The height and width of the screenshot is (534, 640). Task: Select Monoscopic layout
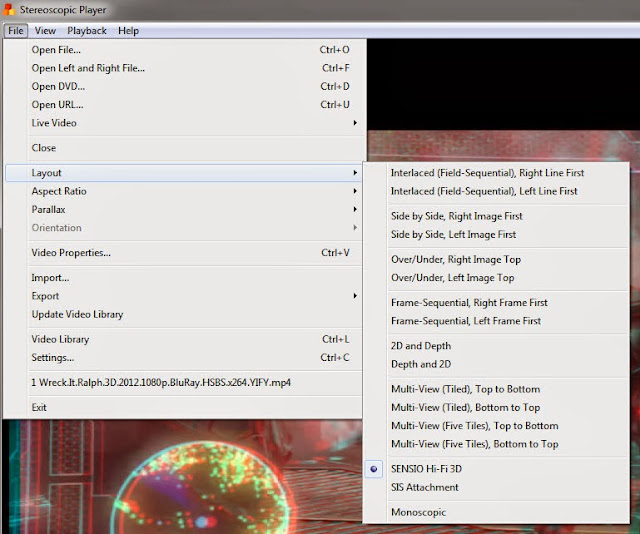tap(496, 512)
